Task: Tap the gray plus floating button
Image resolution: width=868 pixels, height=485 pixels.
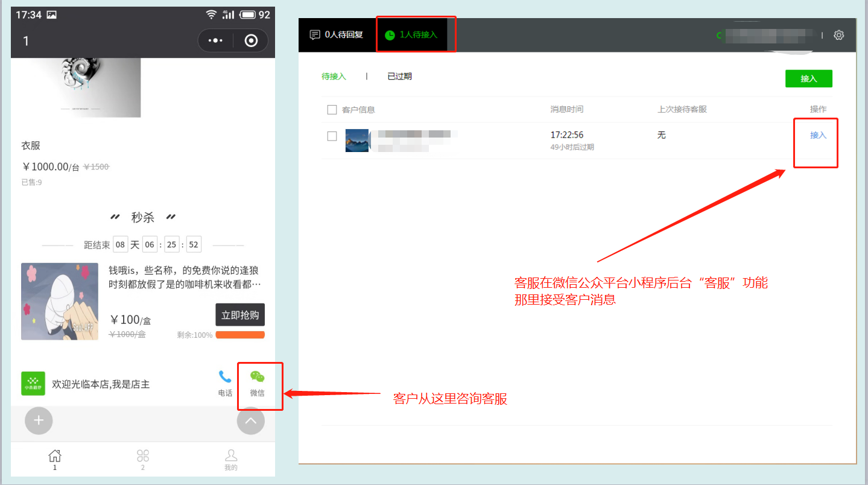Action: tap(39, 420)
